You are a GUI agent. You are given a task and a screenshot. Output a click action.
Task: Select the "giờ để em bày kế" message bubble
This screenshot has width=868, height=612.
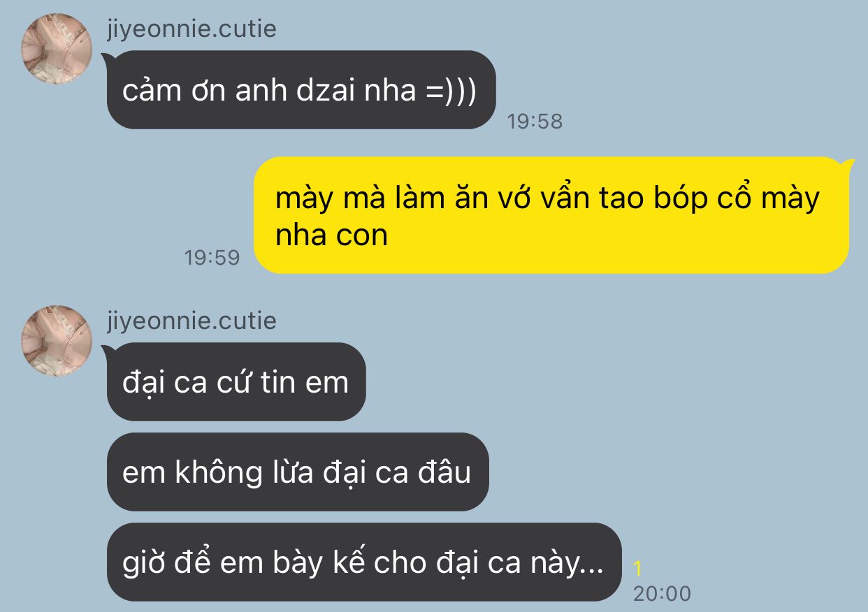click(364, 562)
